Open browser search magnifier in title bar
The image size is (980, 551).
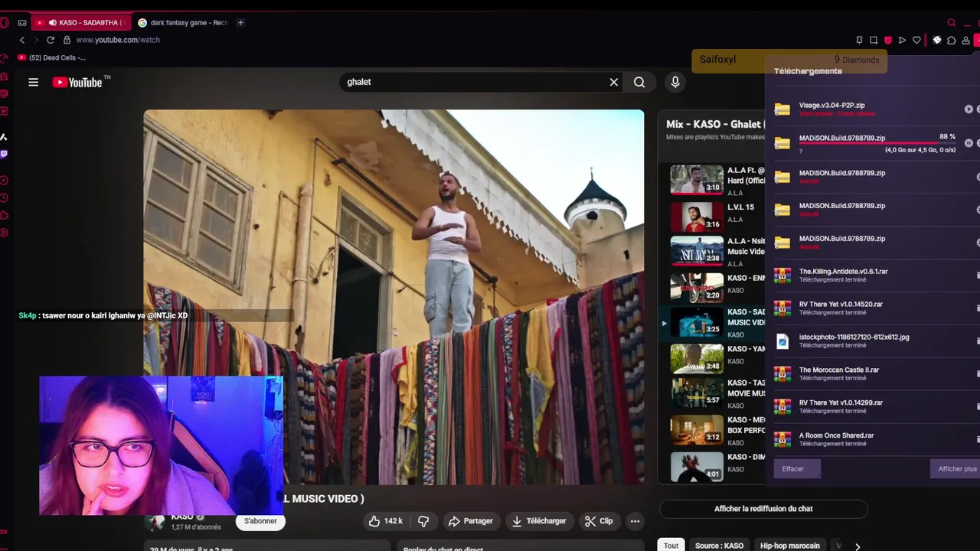[952, 22]
